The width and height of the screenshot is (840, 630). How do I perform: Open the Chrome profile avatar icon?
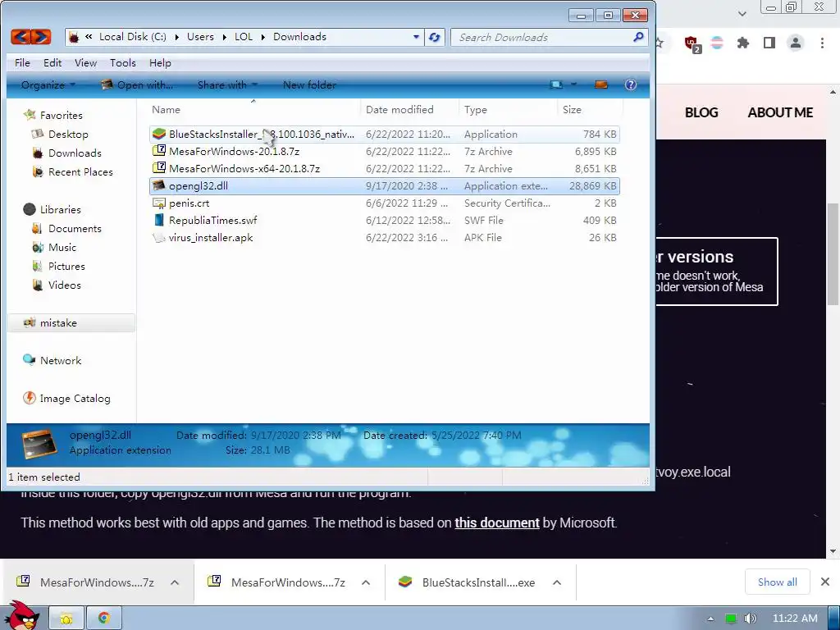pos(796,43)
